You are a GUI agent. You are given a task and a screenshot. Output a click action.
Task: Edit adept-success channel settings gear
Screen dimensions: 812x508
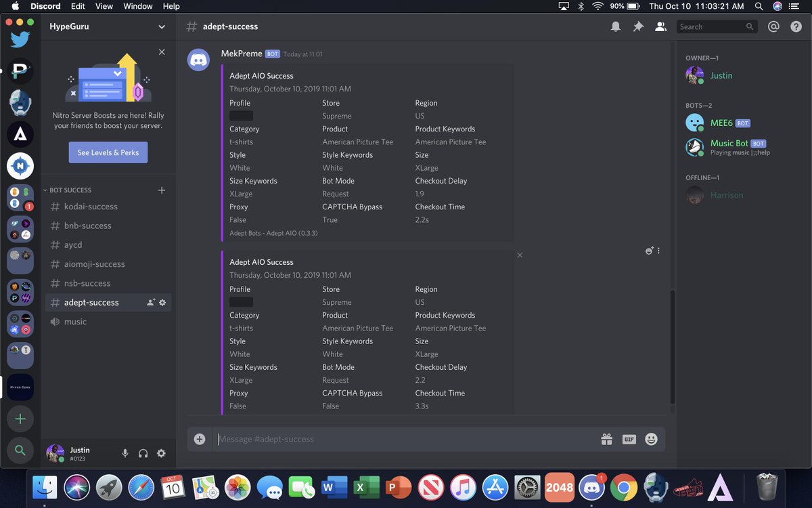click(162, 302)
